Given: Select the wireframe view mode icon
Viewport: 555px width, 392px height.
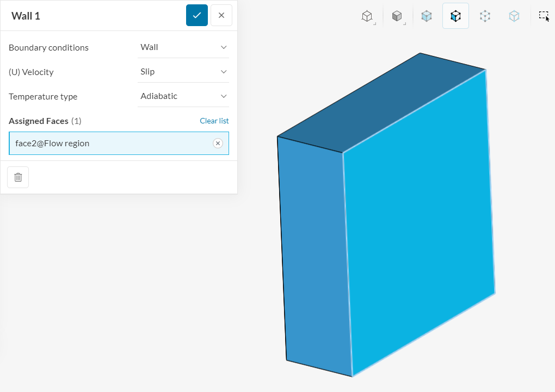Looking at the screenshot, I should (367, 16).
